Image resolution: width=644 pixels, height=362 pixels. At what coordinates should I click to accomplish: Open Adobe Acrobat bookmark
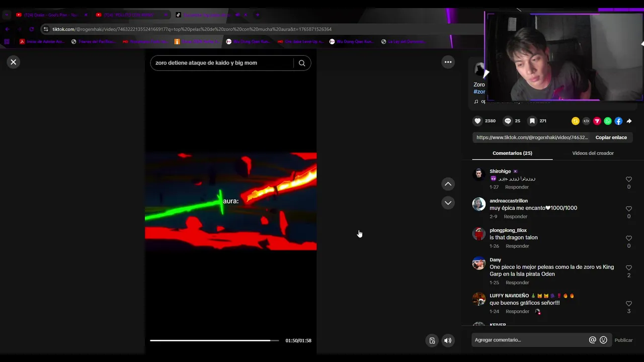(x=42, y=42)
